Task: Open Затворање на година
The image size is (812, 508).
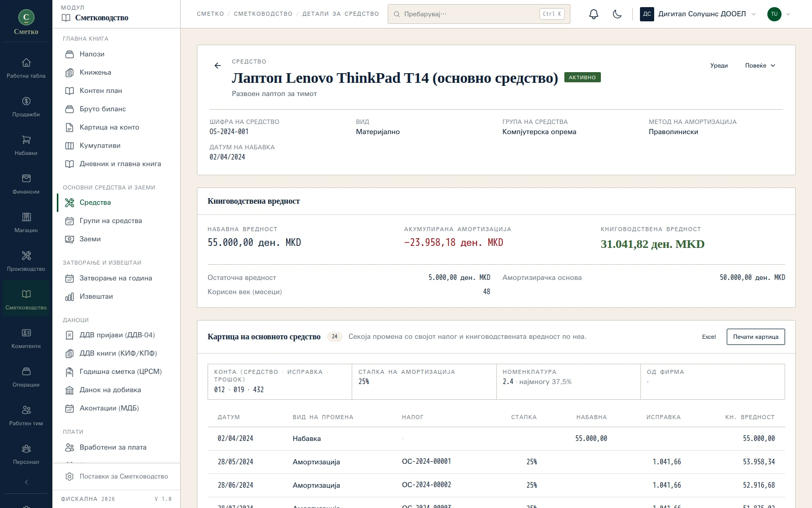Action: tap(117, 278)
